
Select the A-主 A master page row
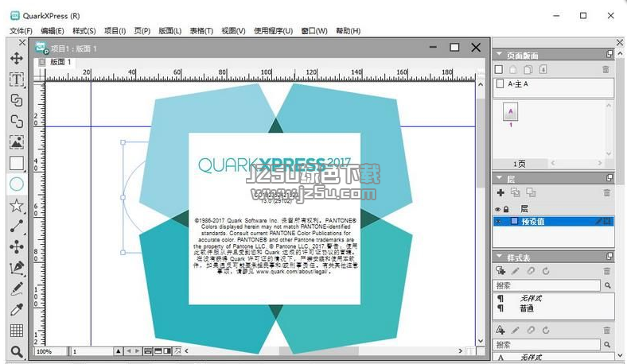[554, 84]
